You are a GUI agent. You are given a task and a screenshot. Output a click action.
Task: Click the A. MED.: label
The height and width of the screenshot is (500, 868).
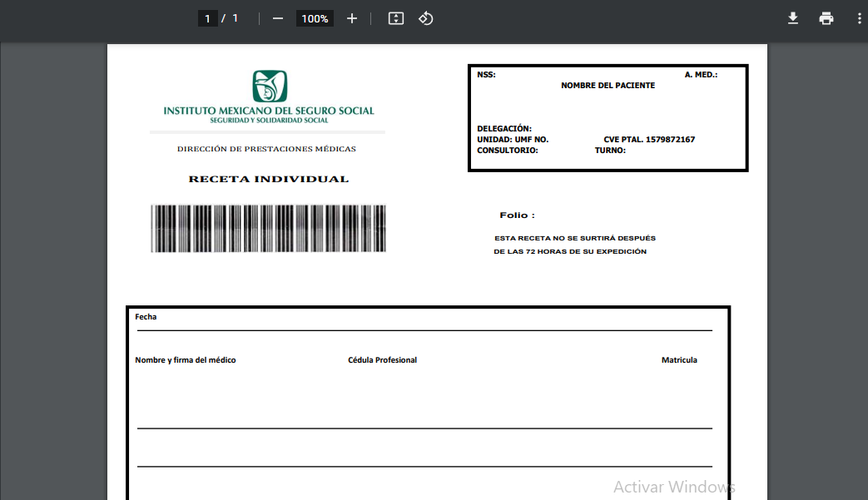(x=701, y=75)
